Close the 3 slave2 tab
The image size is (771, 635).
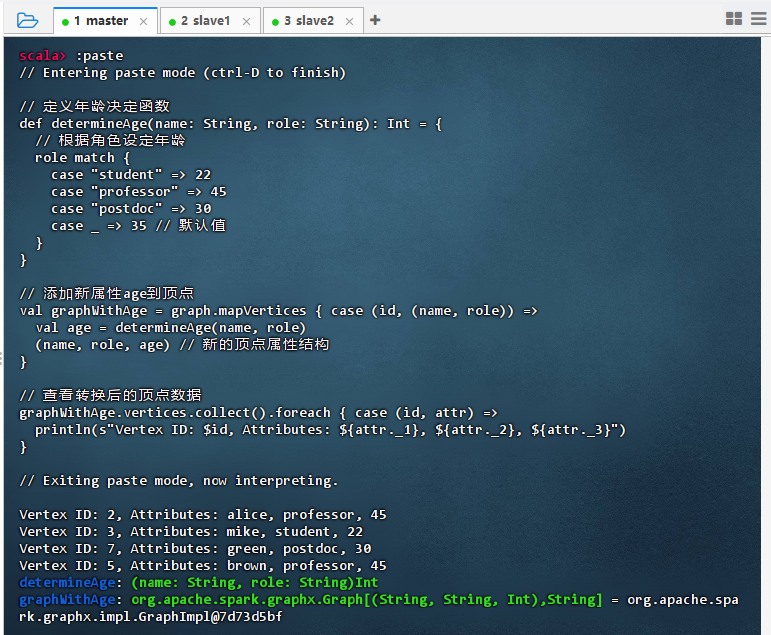click(x=349, y=22)
